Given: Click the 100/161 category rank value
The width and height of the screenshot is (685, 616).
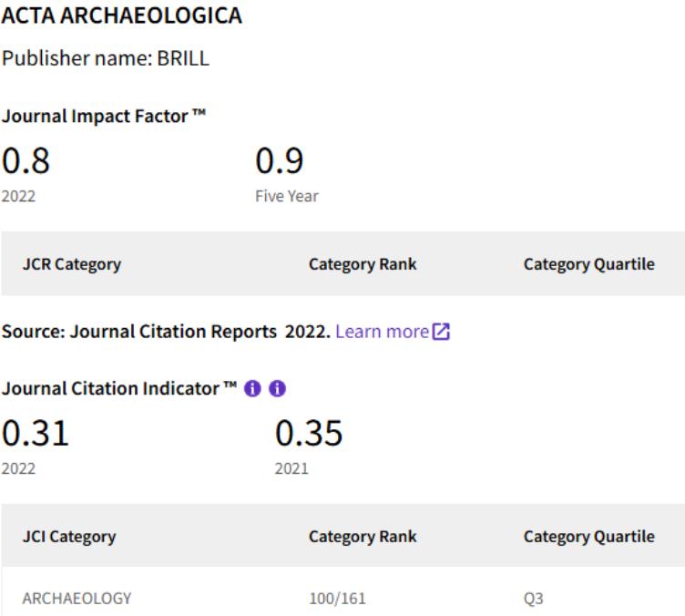Looking at the screenshot, I should pos(337,599).
